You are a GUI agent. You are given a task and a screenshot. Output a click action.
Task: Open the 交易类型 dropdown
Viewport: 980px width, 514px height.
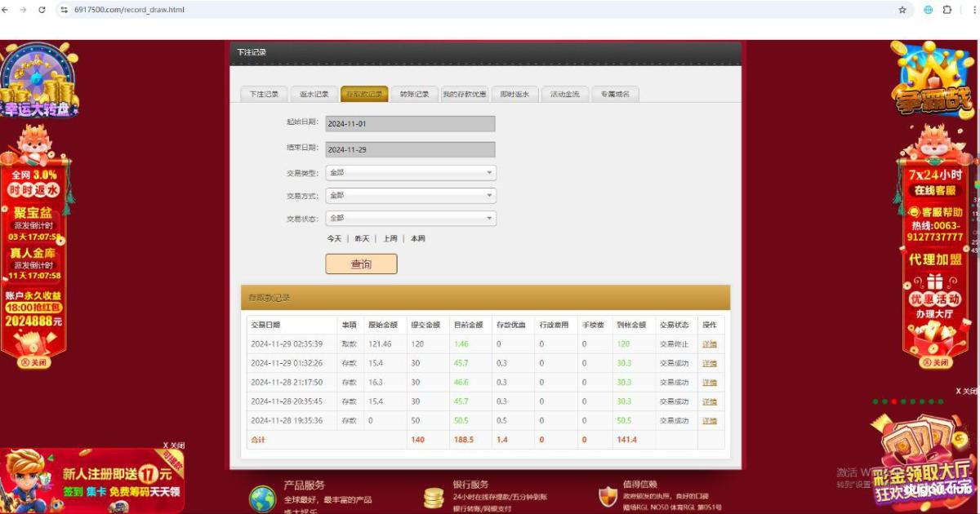click(411, 172)
